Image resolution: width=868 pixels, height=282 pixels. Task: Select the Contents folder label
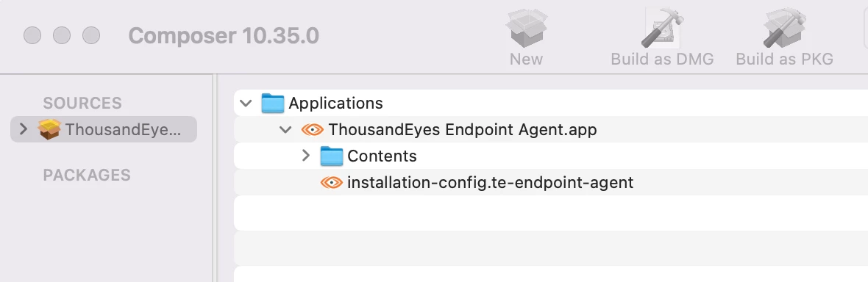click(382, 156)
